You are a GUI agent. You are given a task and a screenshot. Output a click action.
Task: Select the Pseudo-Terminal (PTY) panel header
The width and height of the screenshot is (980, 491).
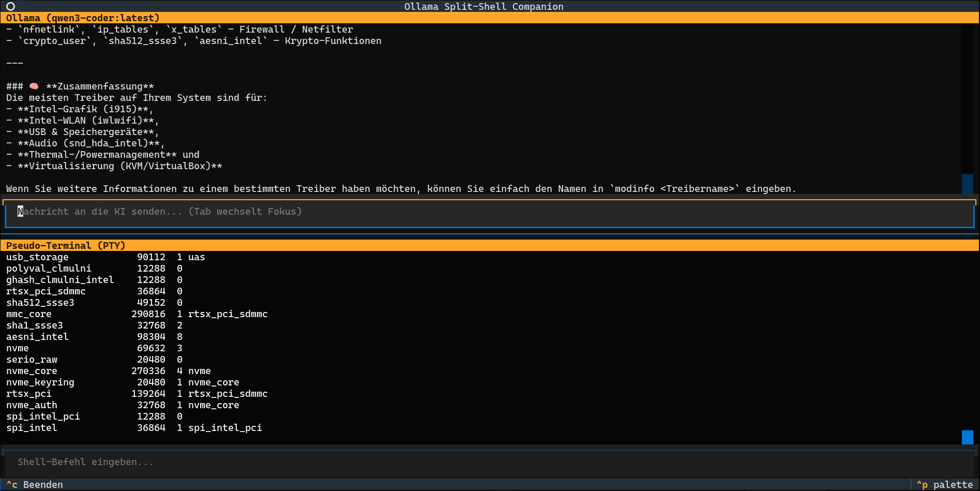66,246
